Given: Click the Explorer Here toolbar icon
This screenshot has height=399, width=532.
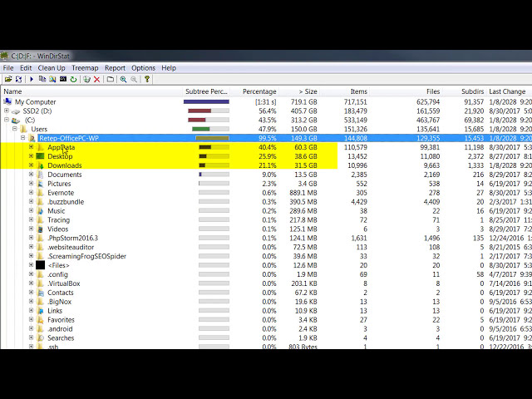Looking at the screenshot, I should click(x=52, y=79).
